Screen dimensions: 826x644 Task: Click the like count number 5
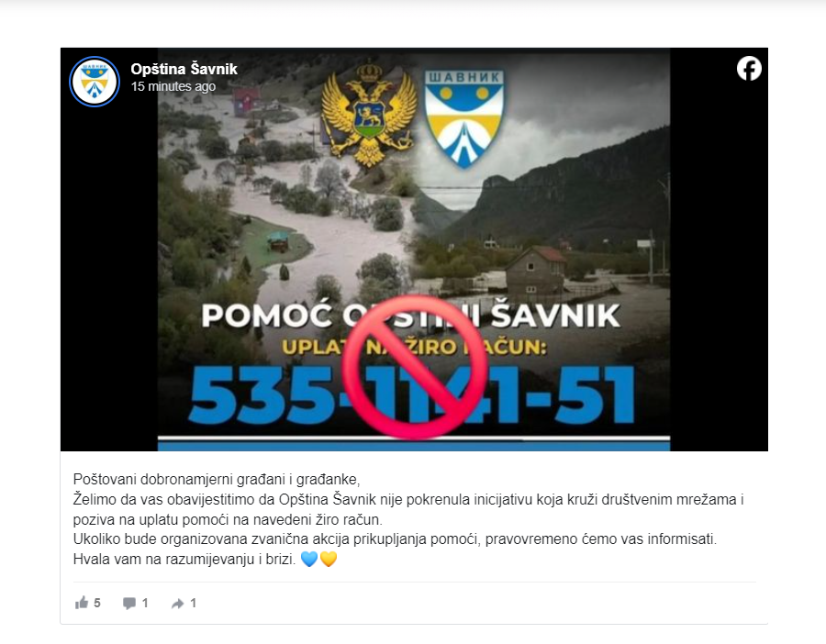(x=97, y=603)
